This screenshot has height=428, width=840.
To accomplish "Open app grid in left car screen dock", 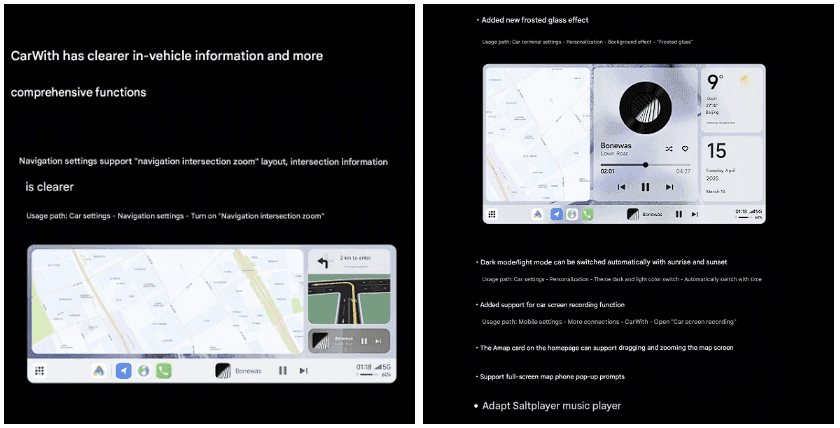I will (39, 371).
